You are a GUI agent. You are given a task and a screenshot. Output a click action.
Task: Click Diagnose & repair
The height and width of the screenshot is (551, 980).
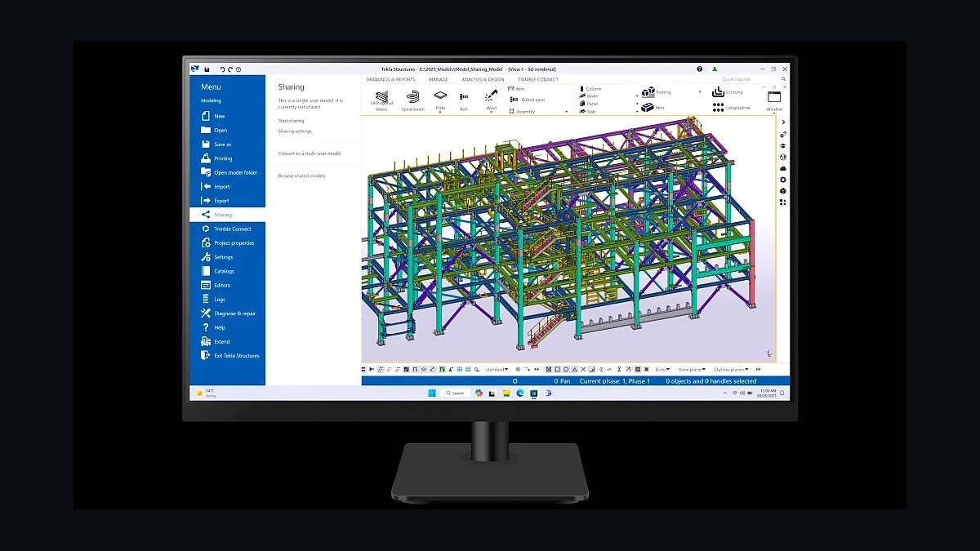pos(227,313)
